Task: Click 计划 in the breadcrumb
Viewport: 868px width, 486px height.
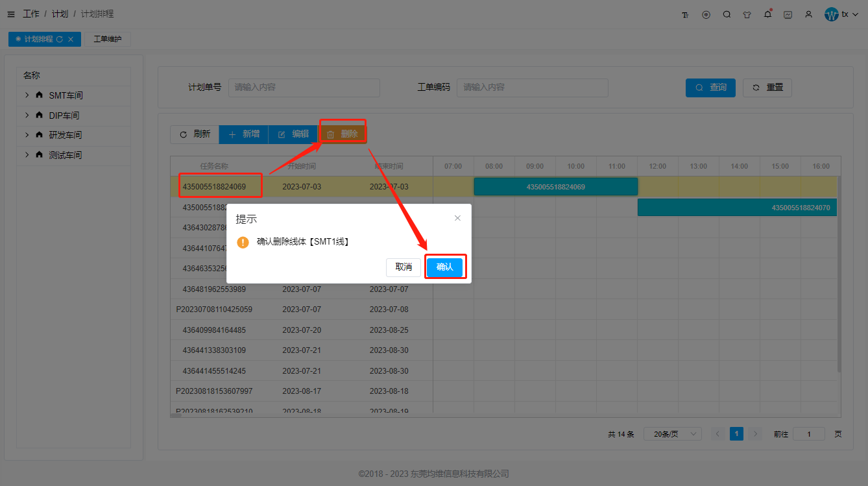Action: (60, 14)
